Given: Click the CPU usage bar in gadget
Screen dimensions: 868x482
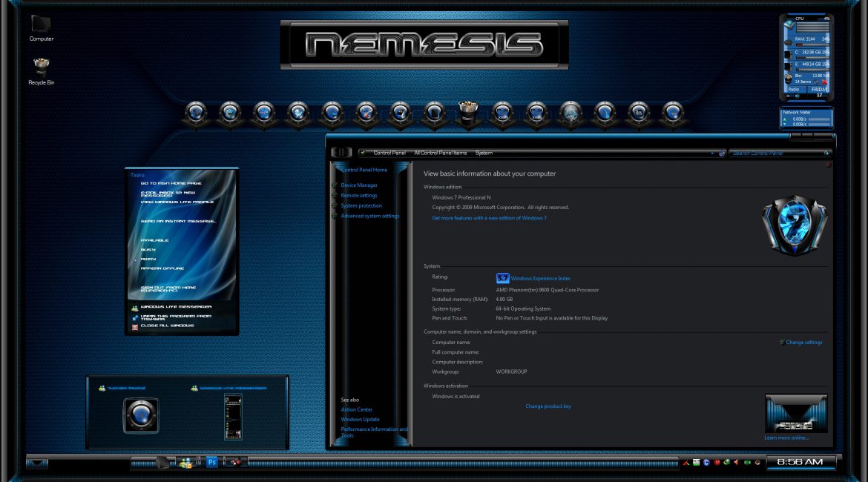Looking at the screenshot, I should (x=812, y=27).
